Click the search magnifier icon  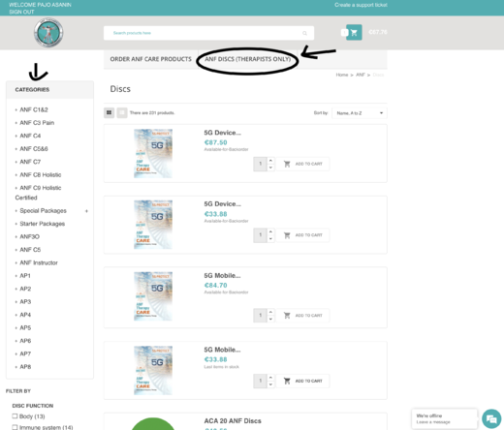304,33
